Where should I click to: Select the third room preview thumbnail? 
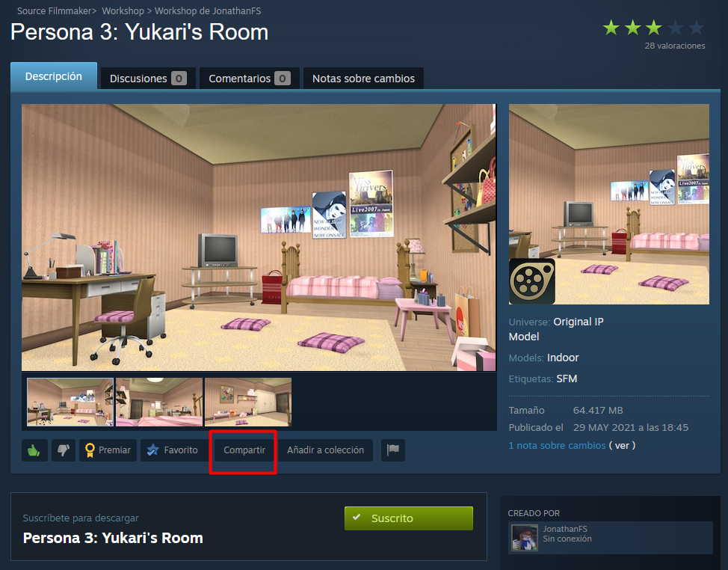[x=248, y=402]
